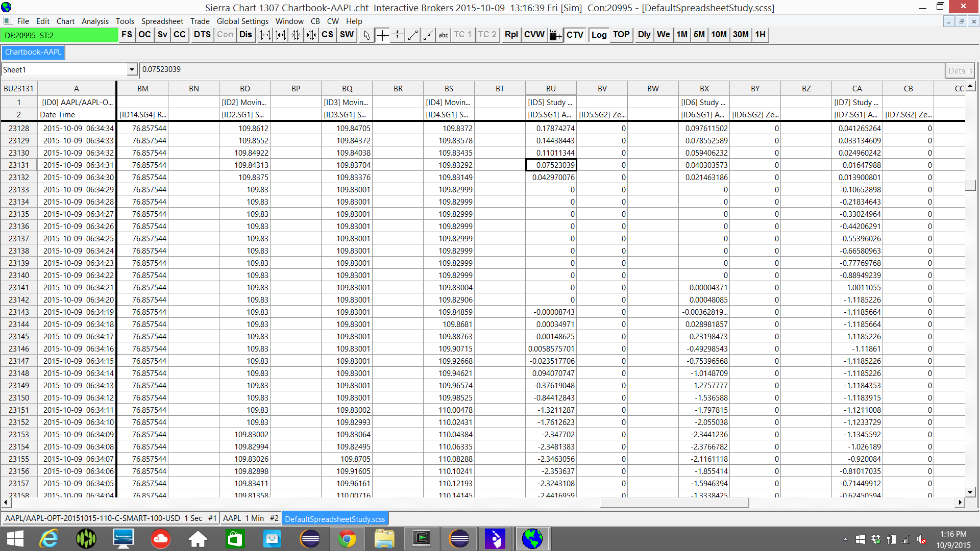Activate the chart values crosshair tool
980x551 pixels.
click(382, 35)
